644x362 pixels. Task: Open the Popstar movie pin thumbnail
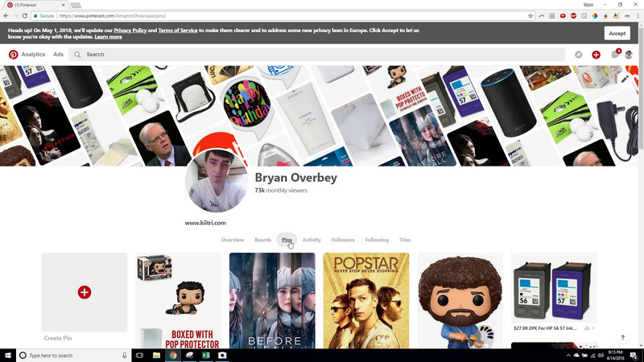pos(366,301)
